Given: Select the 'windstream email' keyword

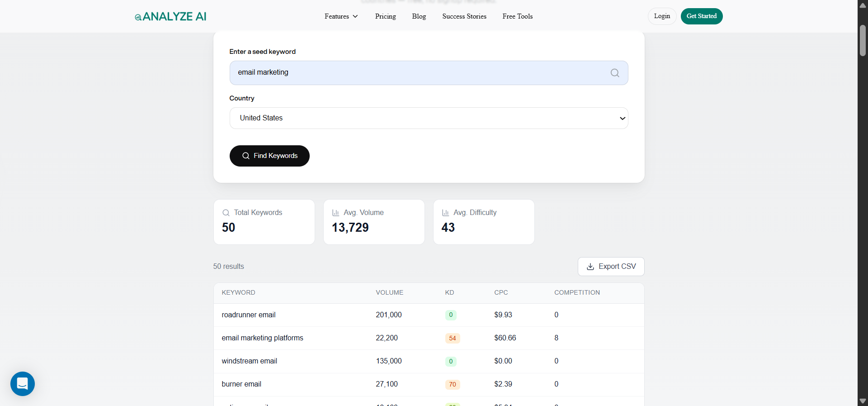Looking at the screenshot, I should (250, 361).
